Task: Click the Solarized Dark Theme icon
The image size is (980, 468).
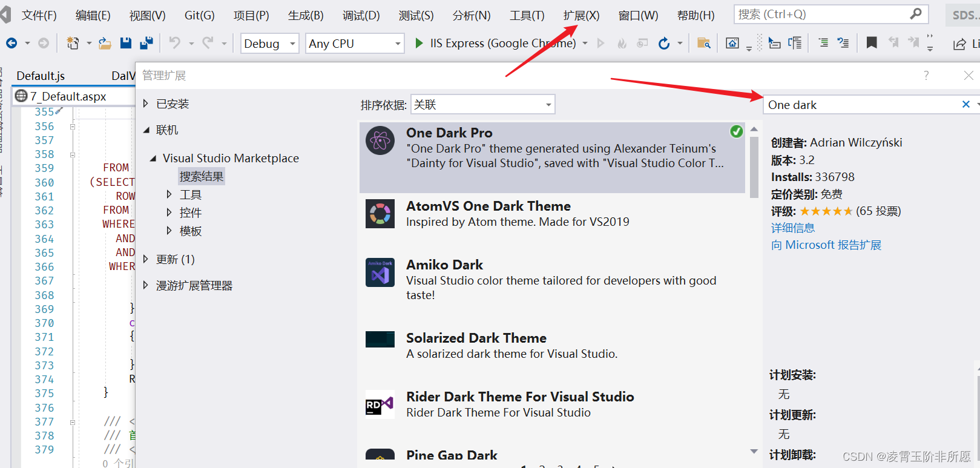Action: [380, 339]
